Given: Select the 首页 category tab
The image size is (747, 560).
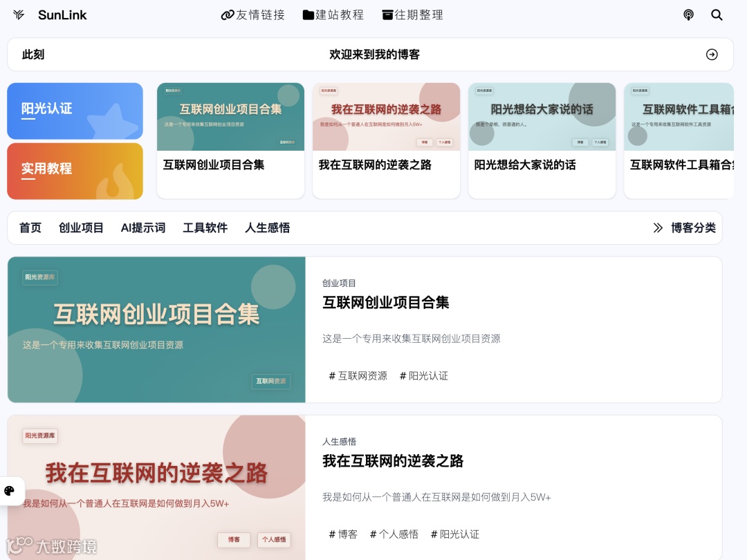Looking at the screenshot, I should [x=30, y=227].
